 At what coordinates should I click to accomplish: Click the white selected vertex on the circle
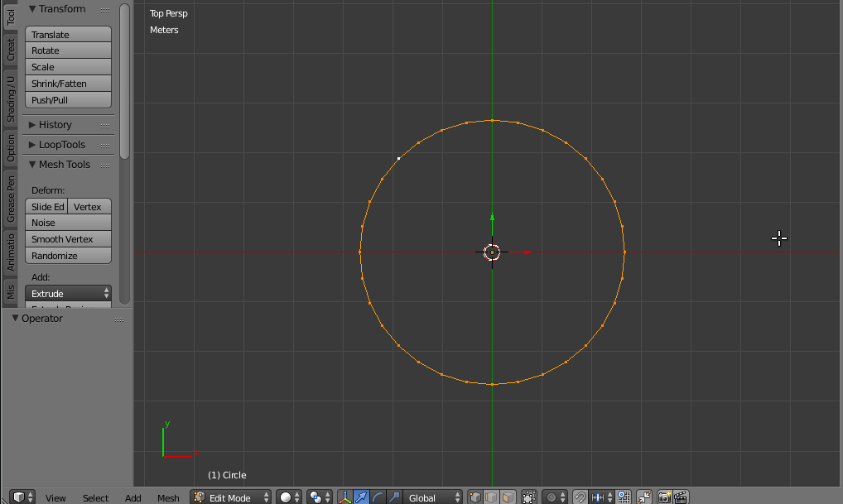pos(398,159)
